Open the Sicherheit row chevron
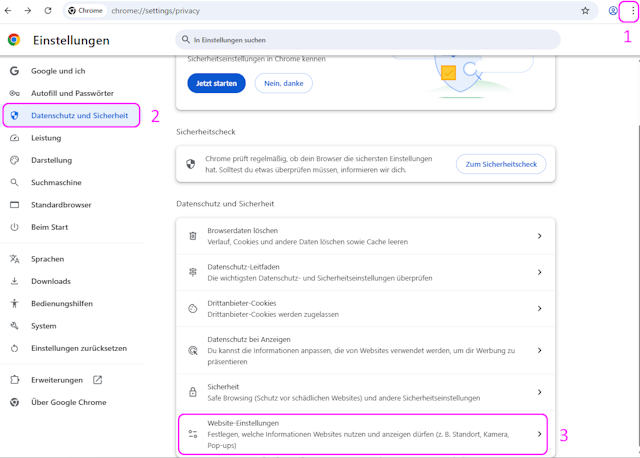 539,392
